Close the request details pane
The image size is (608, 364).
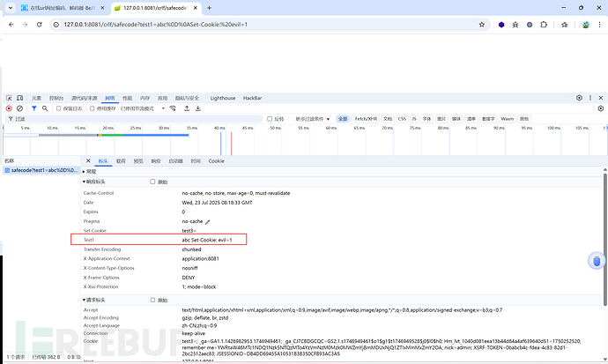click(87, 161)
